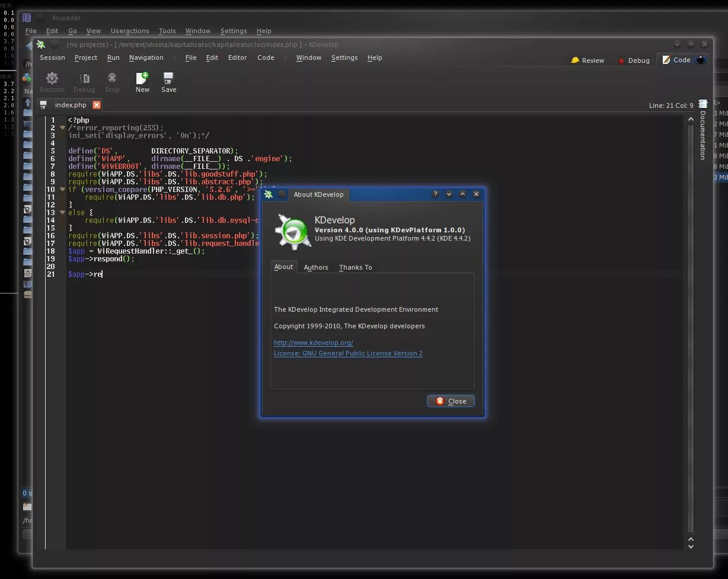
Task: Collapse the comment fold at line 2
Action: click(x=62, y=128)
